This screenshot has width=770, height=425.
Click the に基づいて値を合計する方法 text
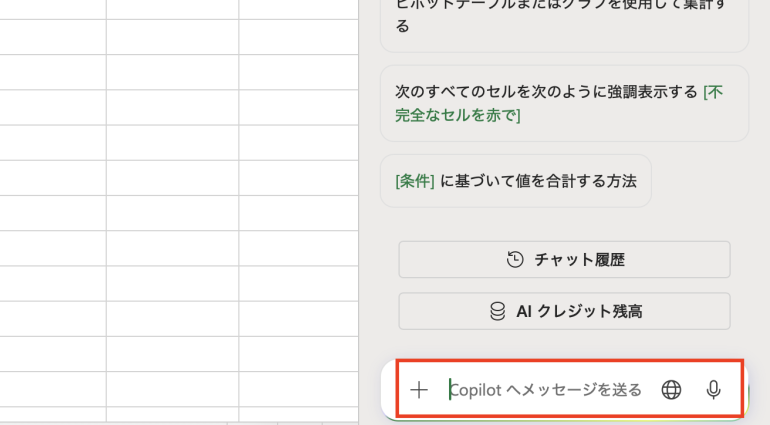(x=538, y=181)
